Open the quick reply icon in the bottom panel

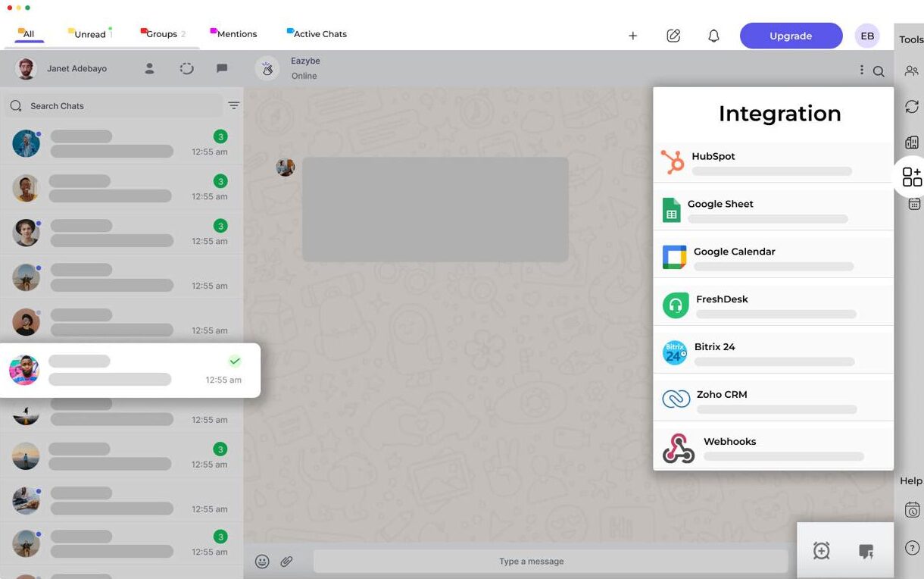tap(867, 551)
